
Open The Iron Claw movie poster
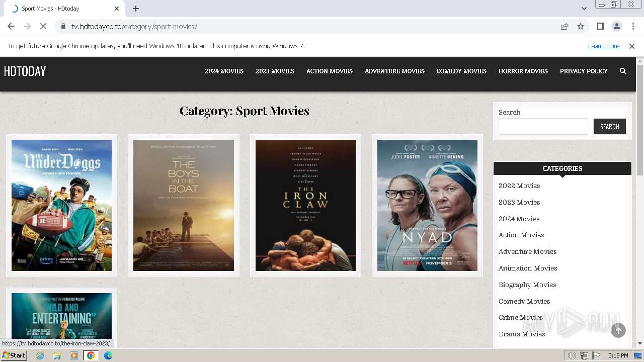305,205
